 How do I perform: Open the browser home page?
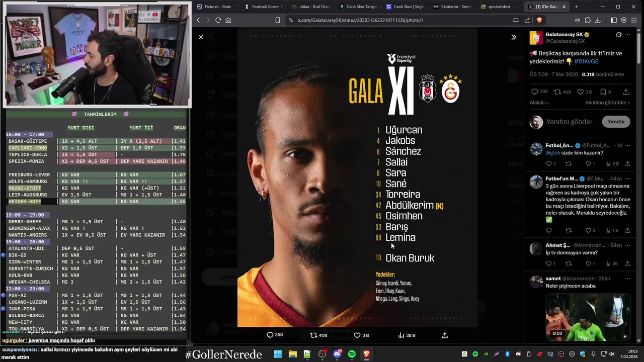pyautogui.click(x=228, y=20)
